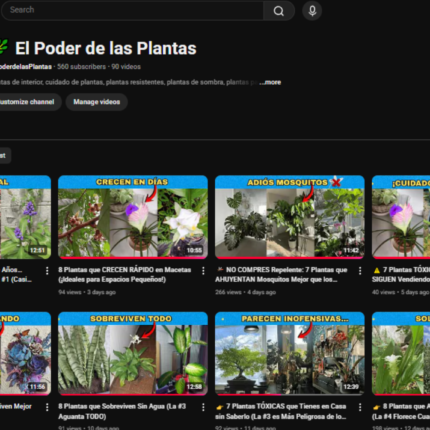Open the succulent bouquet 11:56 thumbnail

[x=25, y=354]
